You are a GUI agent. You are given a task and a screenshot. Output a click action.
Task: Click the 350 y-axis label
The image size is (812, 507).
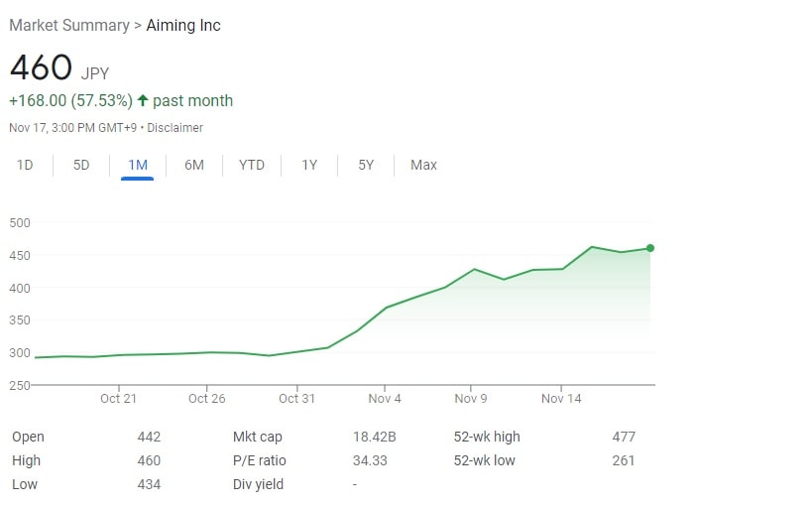(20, 320)
